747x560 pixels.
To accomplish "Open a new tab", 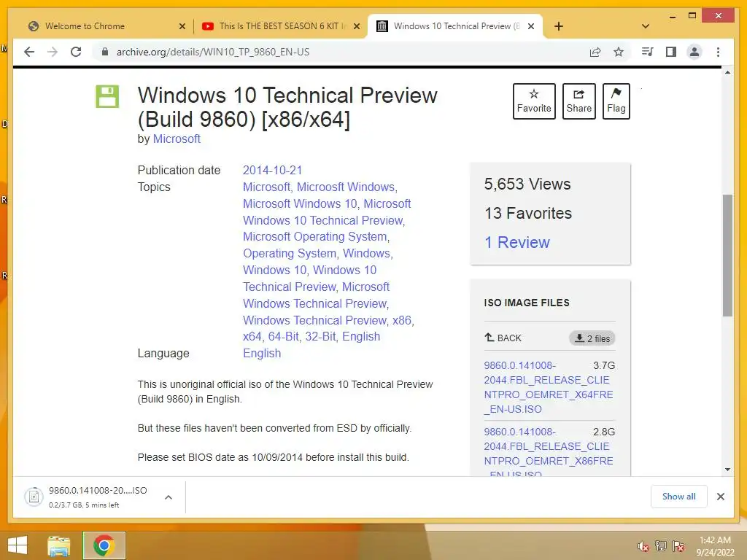I will pos(559,26).
